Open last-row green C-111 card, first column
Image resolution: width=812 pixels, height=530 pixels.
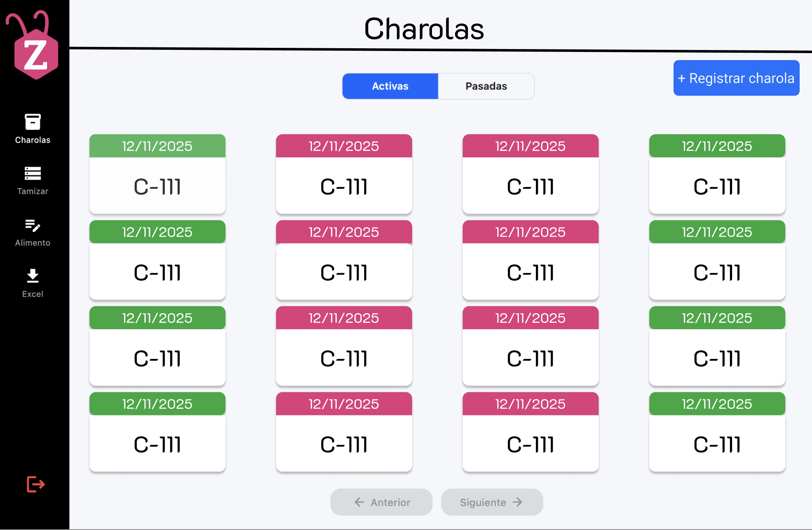[x=157, y=432]
